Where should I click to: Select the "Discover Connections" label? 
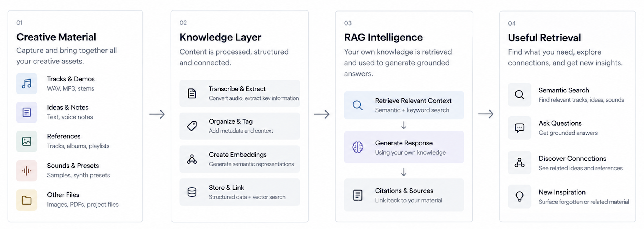[572, 159]
